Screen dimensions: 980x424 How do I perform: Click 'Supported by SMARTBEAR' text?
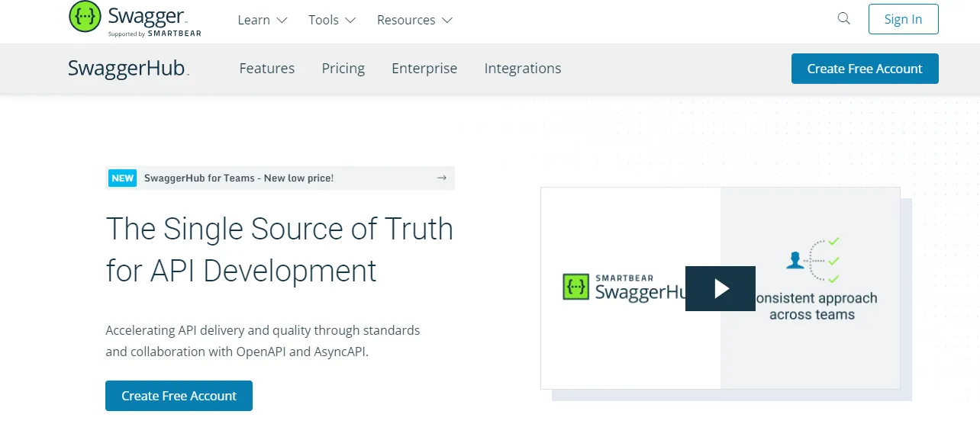[155, 34]
